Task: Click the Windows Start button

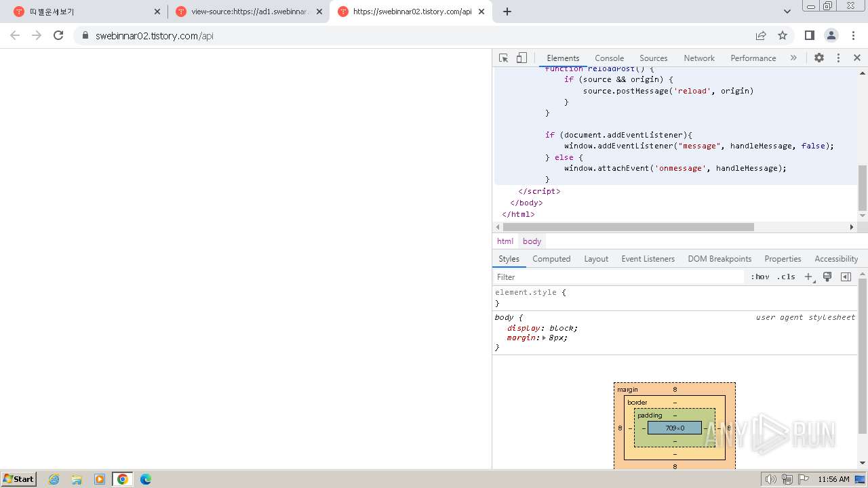Action: tap(19, 479)
